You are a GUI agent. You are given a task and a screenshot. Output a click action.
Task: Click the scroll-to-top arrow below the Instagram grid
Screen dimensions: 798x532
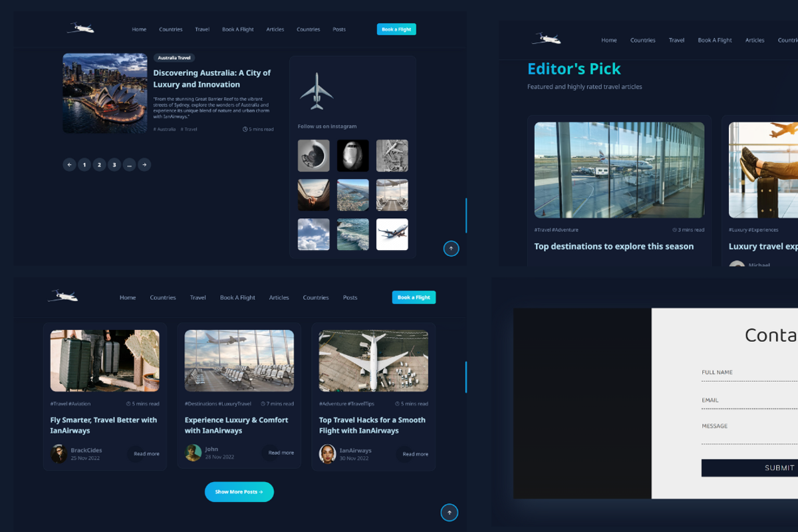coord(452,249)
